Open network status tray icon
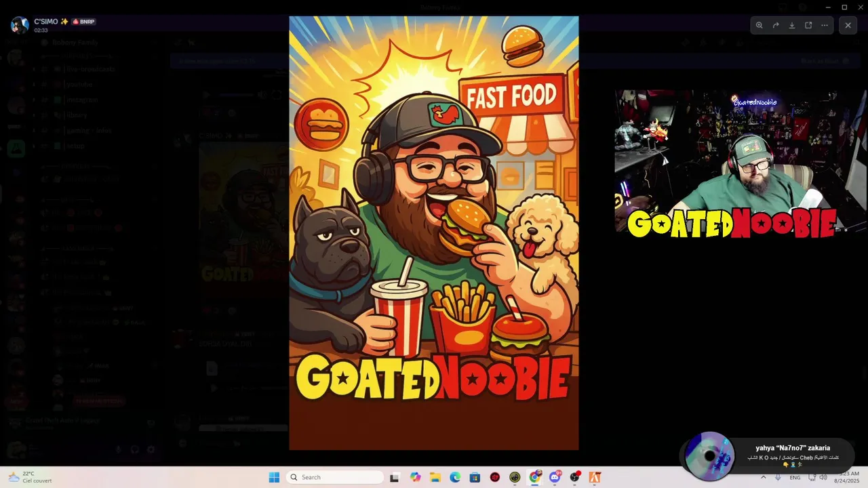 [812, 477]
